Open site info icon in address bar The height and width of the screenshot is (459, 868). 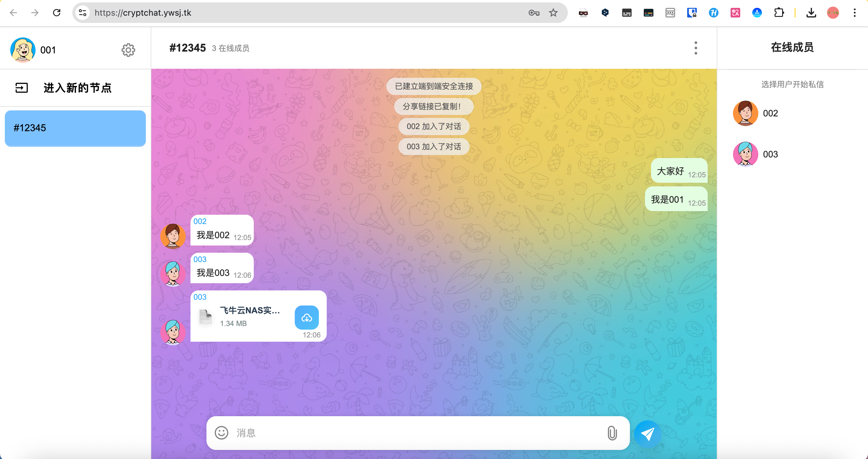click(x=83, y=13)
